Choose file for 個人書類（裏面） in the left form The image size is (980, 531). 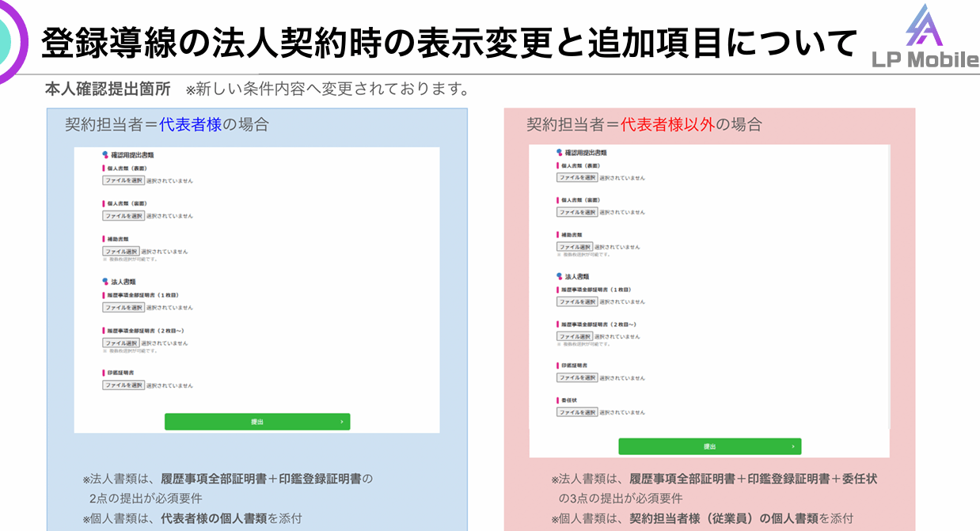coord(123,216)
